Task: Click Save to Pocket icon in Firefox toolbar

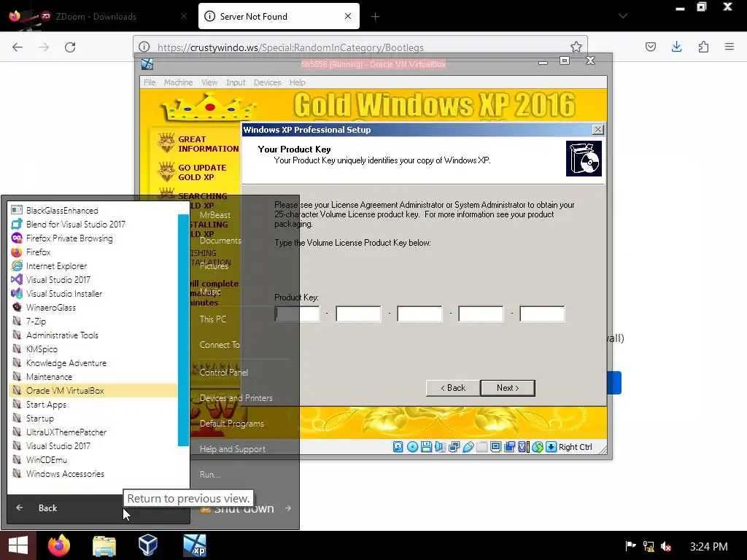Action: point(650,47)
